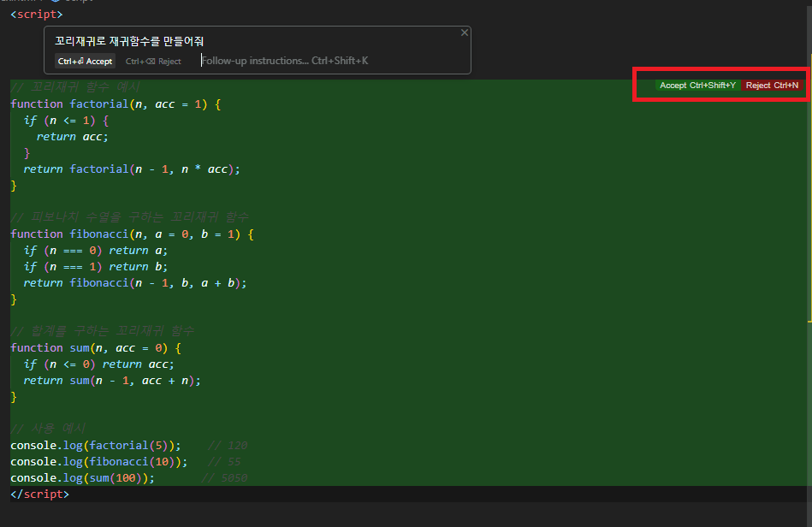This screenshot has width=812, height=527.
Task: Click the line 'function fibonacci(n, a = 0, b = 1) {'
Action: [x=132, y=234]
